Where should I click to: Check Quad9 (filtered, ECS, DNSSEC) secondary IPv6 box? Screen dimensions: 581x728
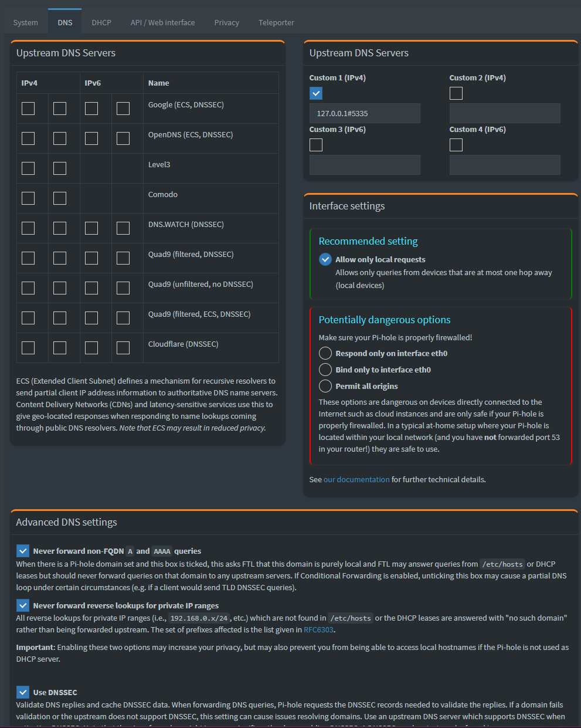tap(123, 318)
